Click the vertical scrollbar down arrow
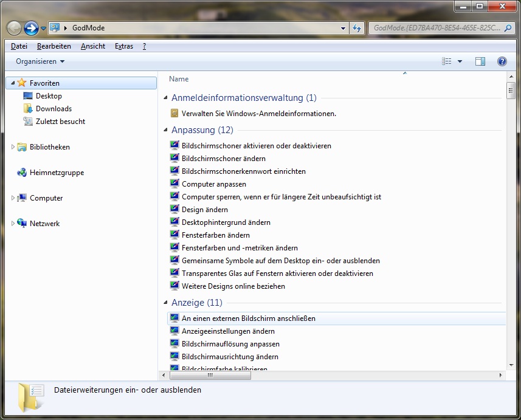The image size is (521, 420). pos(511,365)
